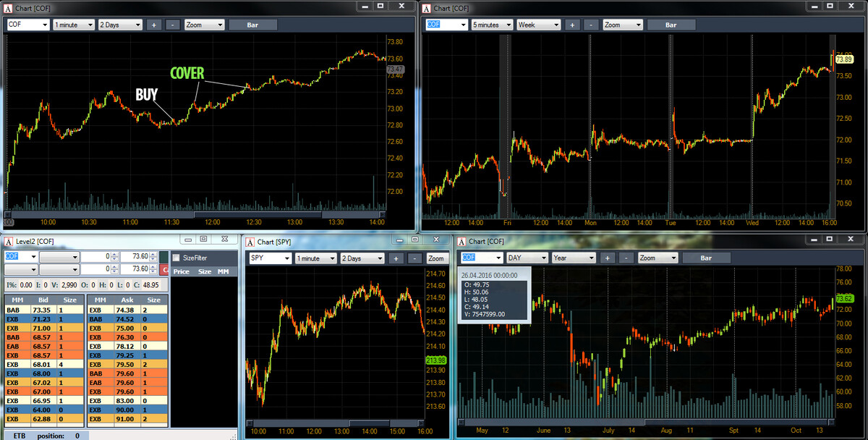868x440 pixels.
Task: Click the 'C: 48.95' value in Level2
Action: pos(145,285)
